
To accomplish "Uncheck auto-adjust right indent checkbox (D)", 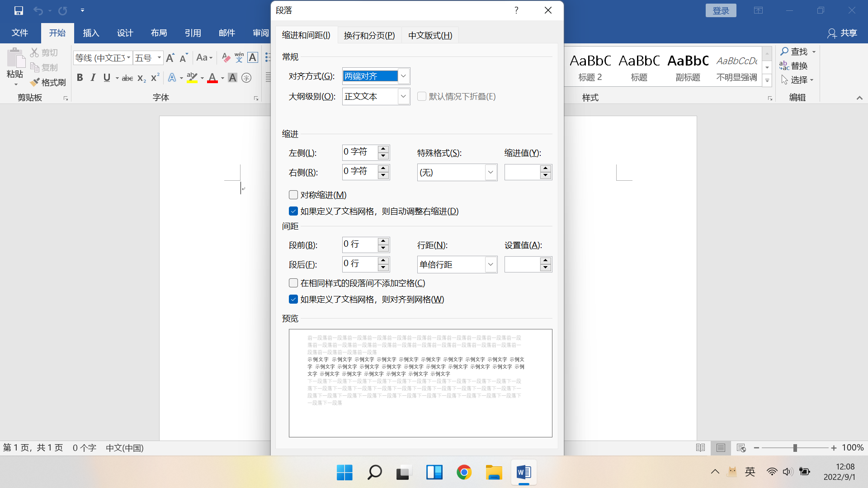I will point(293,211).
